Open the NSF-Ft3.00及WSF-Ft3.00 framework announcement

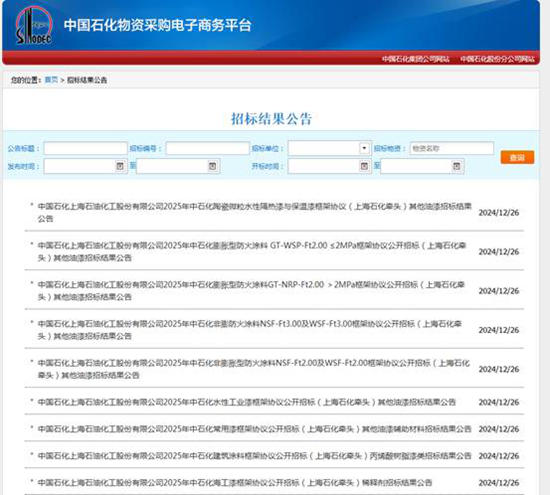249,330
